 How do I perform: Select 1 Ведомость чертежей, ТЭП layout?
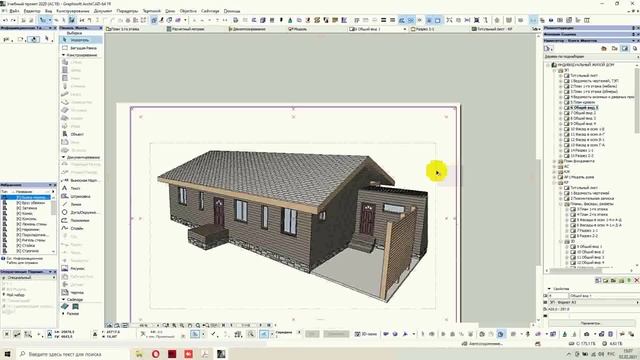click(x=594, y=81)
